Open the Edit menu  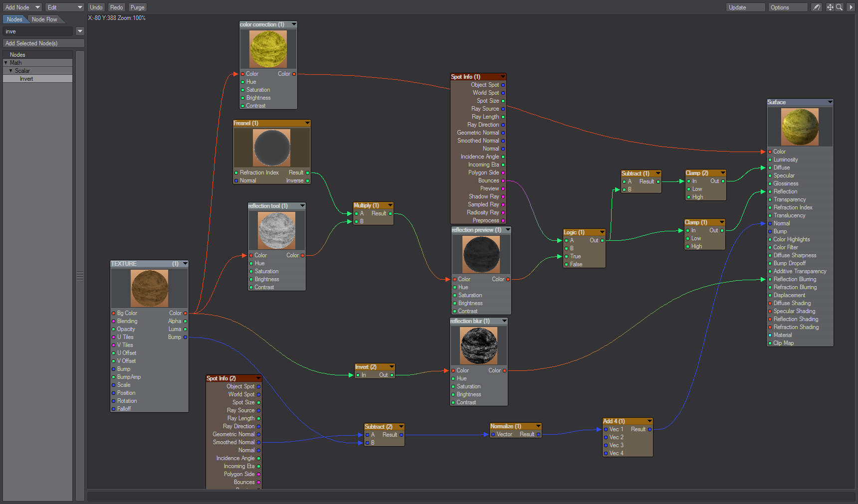click(65, 7)
